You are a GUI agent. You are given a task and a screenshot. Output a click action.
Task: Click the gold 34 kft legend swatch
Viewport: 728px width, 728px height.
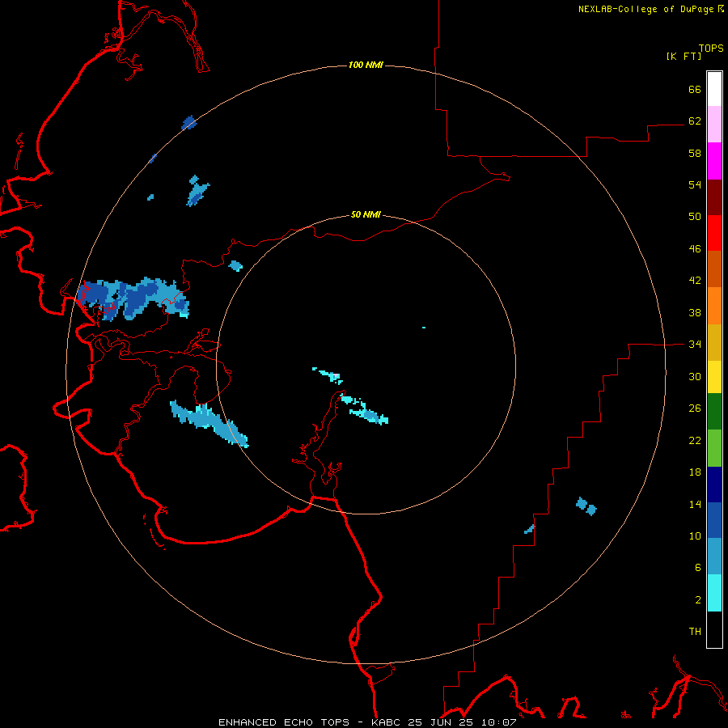[714, 342]
